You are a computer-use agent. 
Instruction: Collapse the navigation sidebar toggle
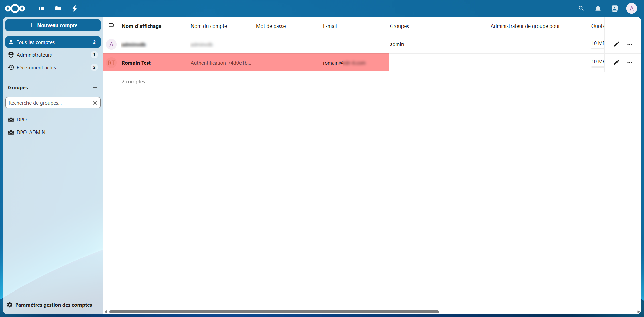pyautogui.click(x=112, y=25)
